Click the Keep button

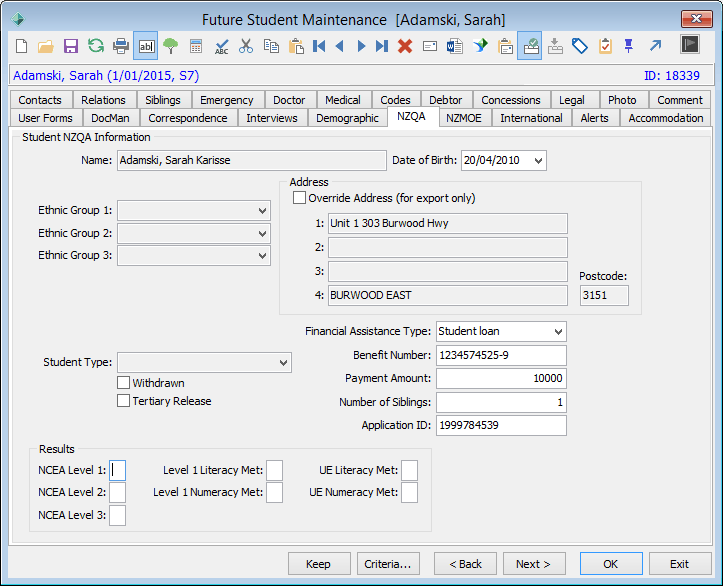[319, 564]
